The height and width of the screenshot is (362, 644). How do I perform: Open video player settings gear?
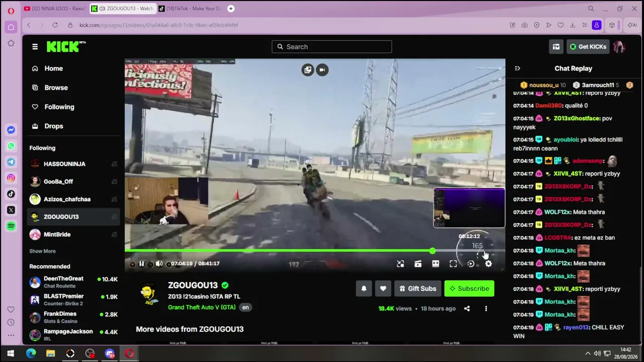click(x=489, y=264)
